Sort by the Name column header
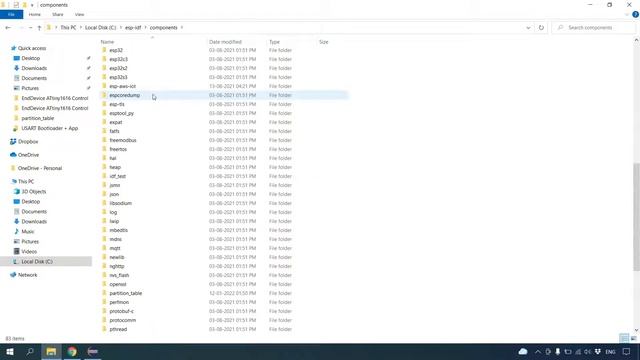The width and height of the screenshot is (640, 360). click(x=107, y=42)
